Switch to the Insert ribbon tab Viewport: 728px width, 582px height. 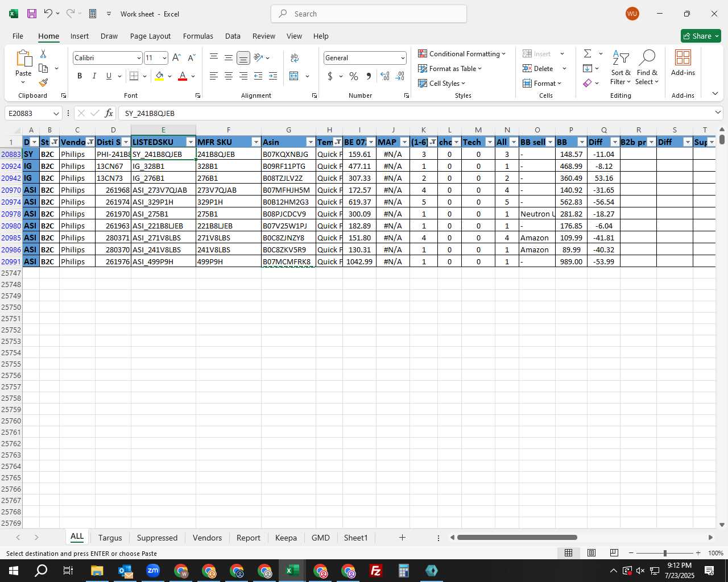click(x=80, y=36)
